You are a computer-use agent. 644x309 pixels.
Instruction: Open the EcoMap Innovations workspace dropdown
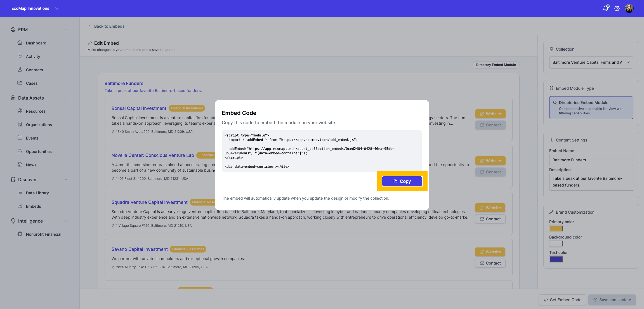pos(36,8)
